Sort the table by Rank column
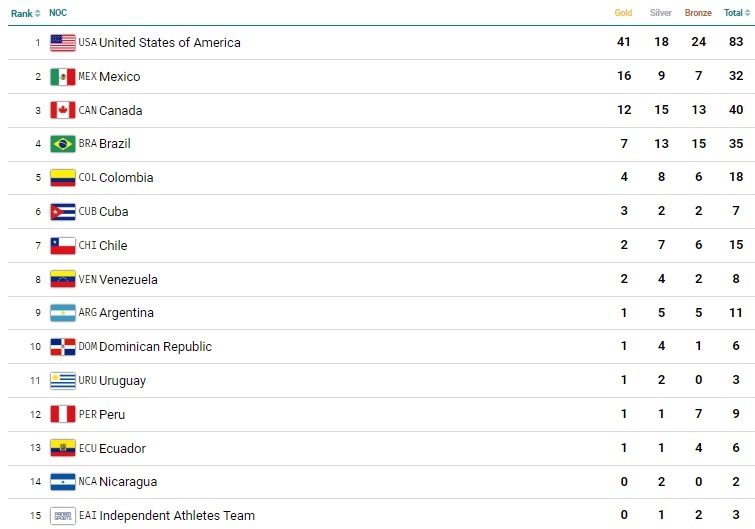The height and width of the screenshot is (529, 755). pyautogui.click(x=26, y=13)
